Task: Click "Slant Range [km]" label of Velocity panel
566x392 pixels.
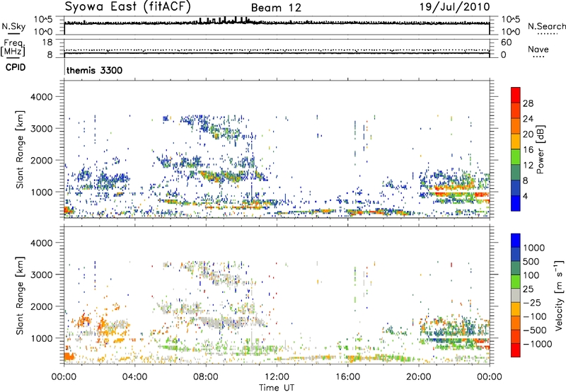Action: point(20,295)
